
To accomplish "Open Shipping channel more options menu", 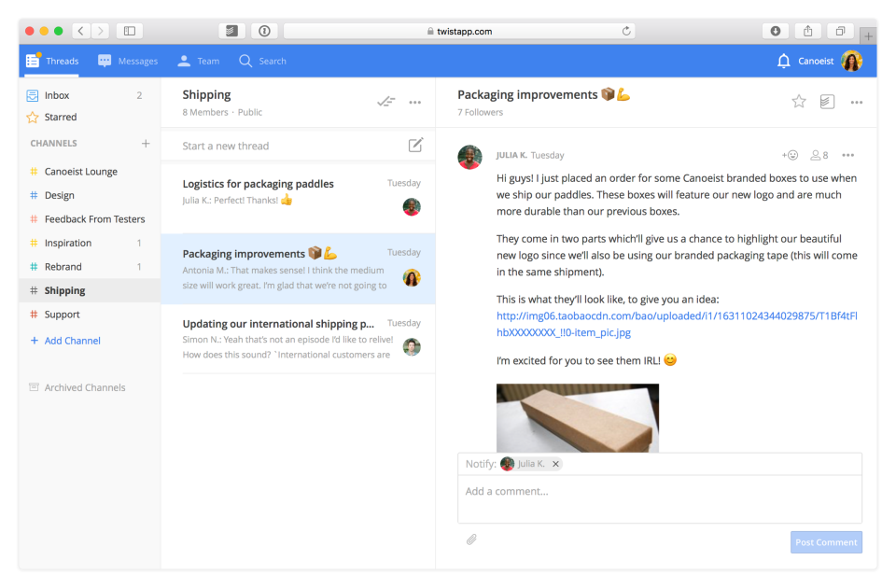I will pos(415,102).
